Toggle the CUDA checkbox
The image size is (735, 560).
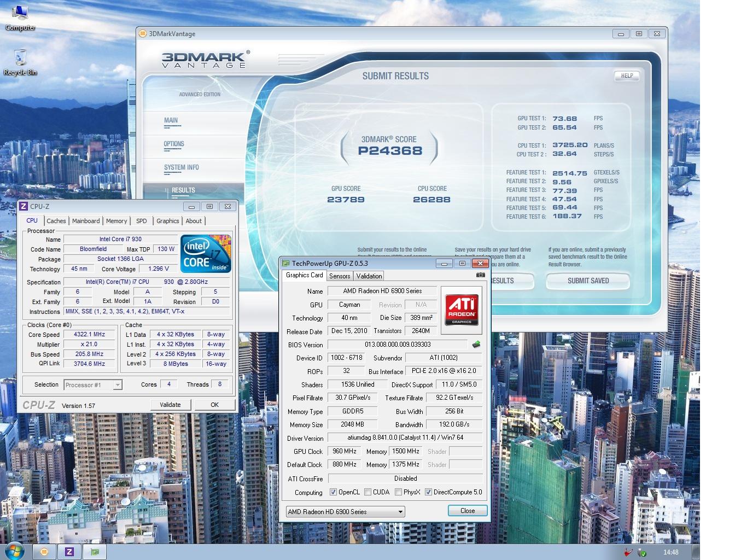tap(368, 492)
